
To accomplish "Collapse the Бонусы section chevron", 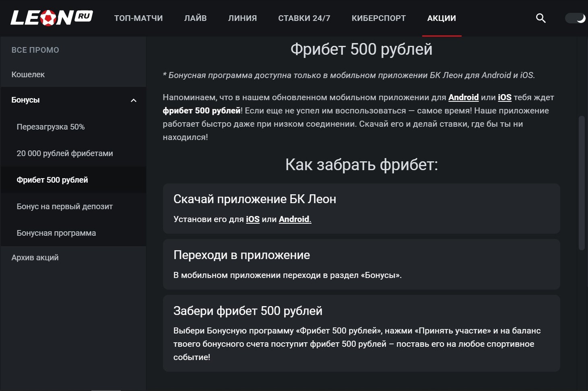I will coord(134,100).
